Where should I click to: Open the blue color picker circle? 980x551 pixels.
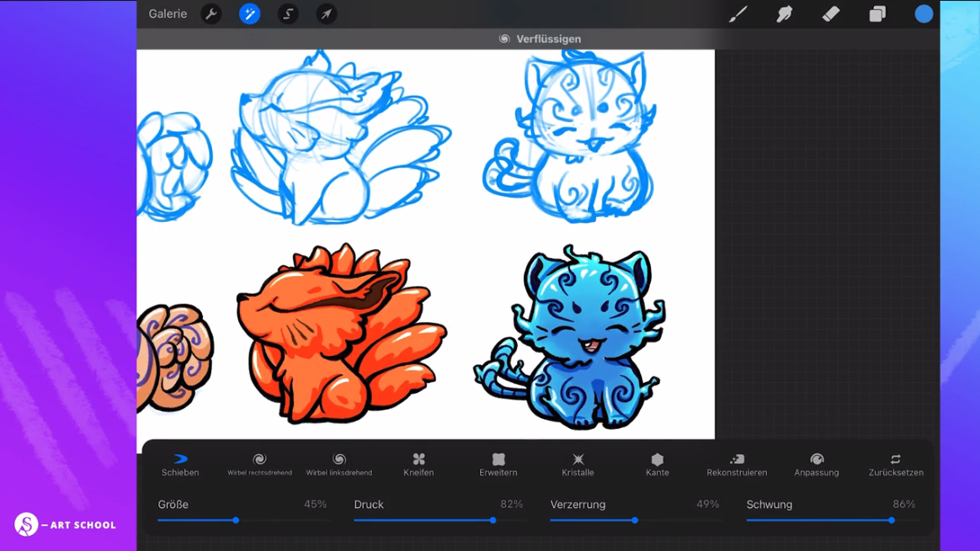924,13
